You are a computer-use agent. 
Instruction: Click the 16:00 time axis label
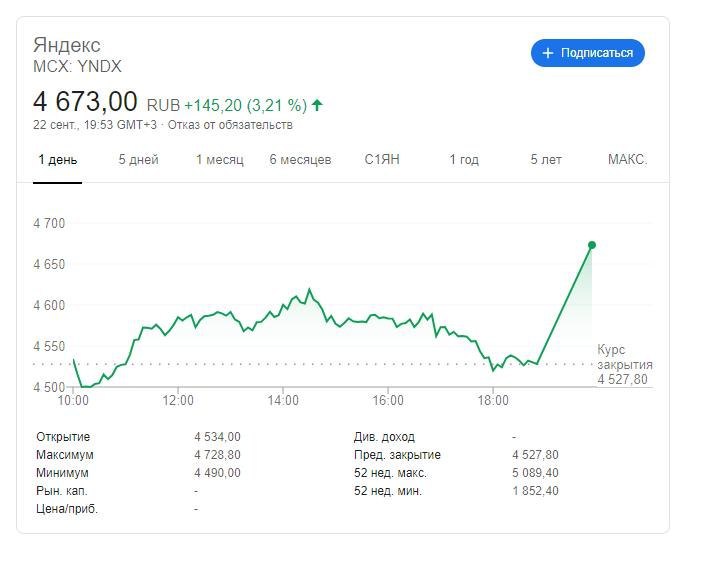click(x=388, y=400)
